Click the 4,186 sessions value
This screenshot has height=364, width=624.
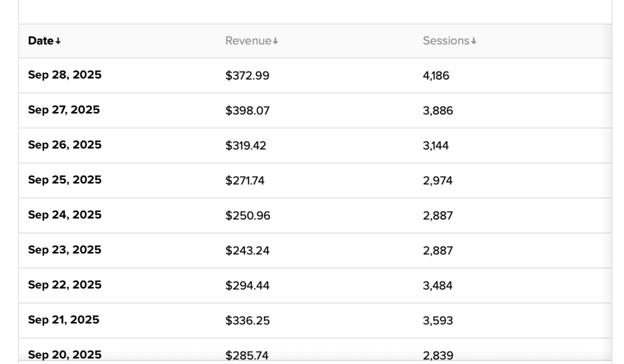click(x=436, y=76)
